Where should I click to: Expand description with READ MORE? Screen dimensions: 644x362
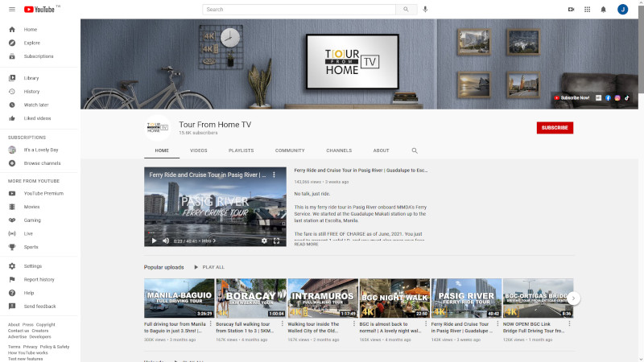pyautogui.click(x=306, y=244)
